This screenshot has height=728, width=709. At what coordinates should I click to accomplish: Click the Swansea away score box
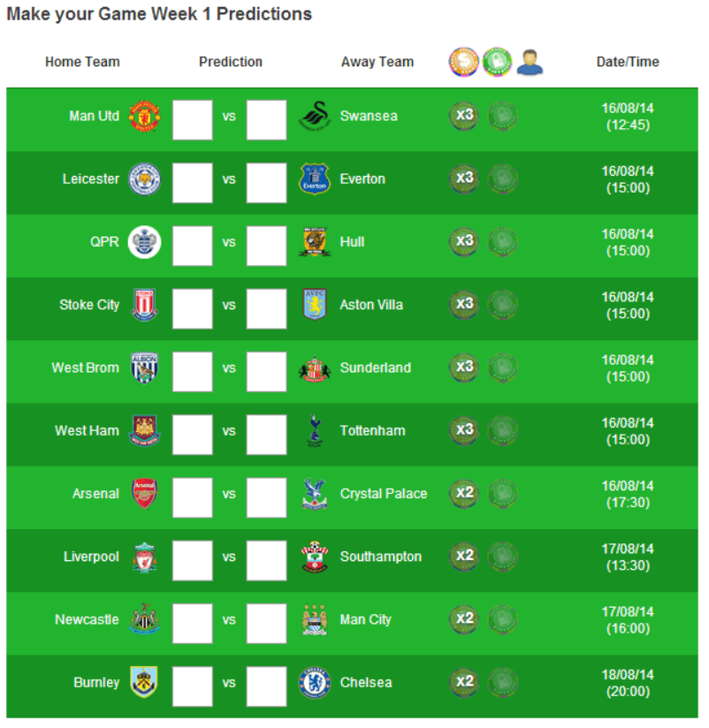click(266, 119)
